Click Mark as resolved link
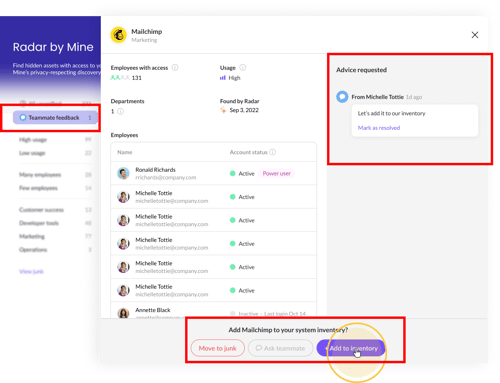This screenshot has height=383, width=500. pyautogui.click(x=379, y=128)
